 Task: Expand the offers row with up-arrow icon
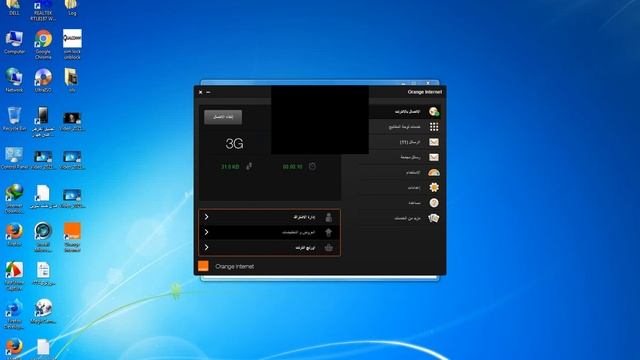coord(269,232)
